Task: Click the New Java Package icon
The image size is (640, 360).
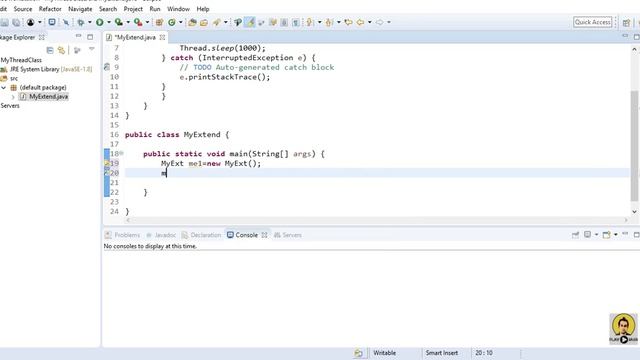Action: 159,22
